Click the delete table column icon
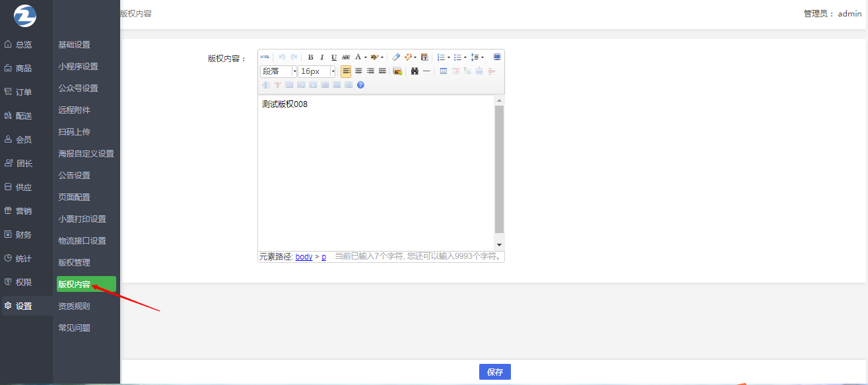The image size is (868, 385). click(x=277, y=85)
